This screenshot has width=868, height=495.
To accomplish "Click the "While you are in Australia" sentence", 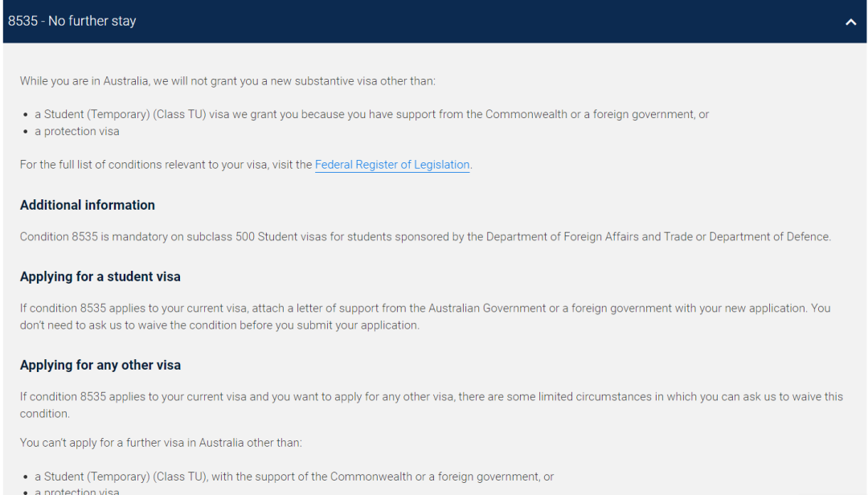I will click(227, 81).
